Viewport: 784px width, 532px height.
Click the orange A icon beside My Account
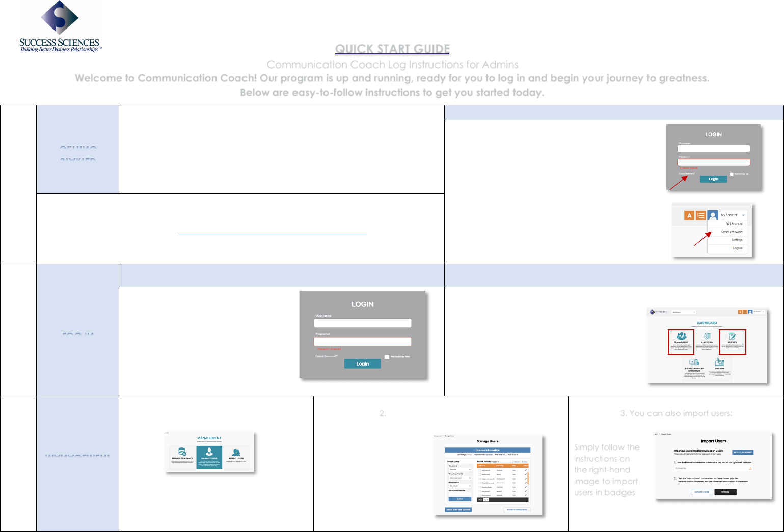689,215
